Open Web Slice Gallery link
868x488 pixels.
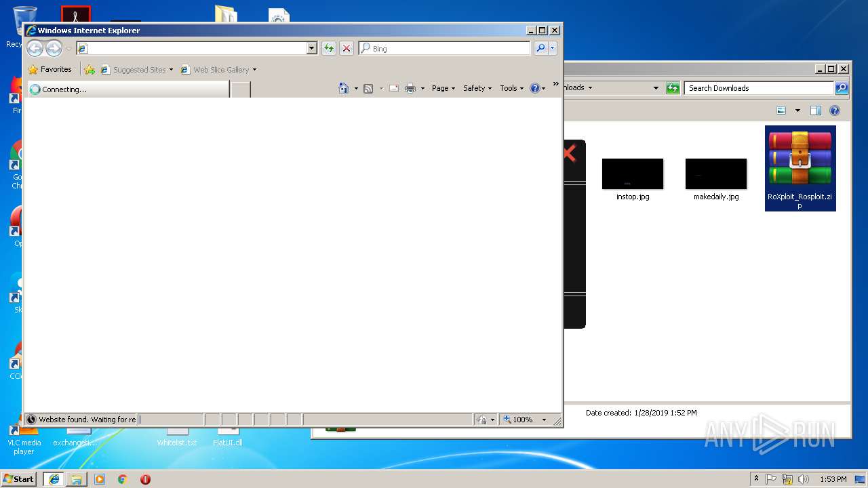click(x=218, y=69)
